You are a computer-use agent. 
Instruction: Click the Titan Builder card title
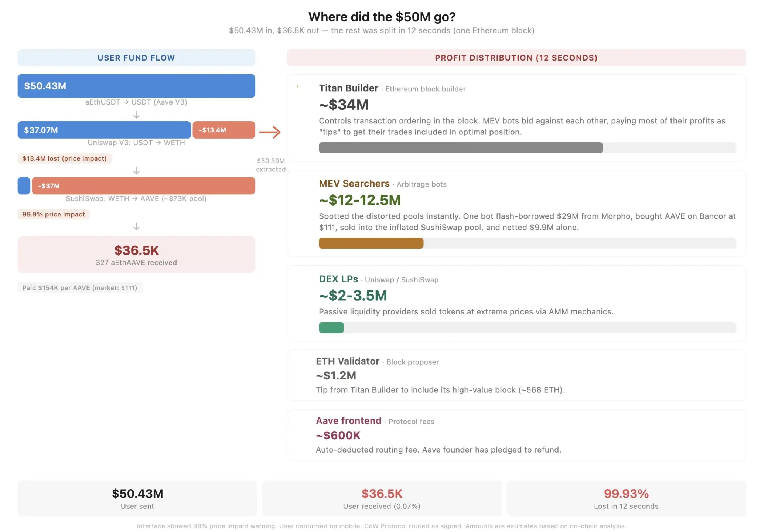click(348, 88)
